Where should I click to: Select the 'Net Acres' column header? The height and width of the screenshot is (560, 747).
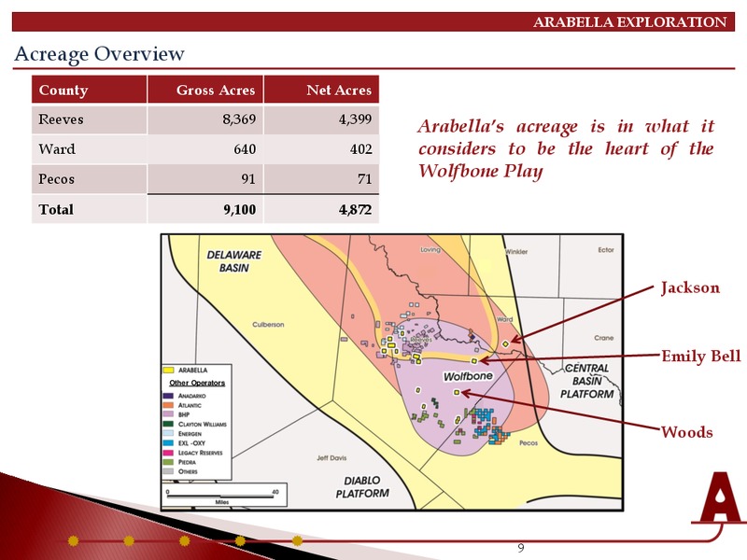point(321,90)
